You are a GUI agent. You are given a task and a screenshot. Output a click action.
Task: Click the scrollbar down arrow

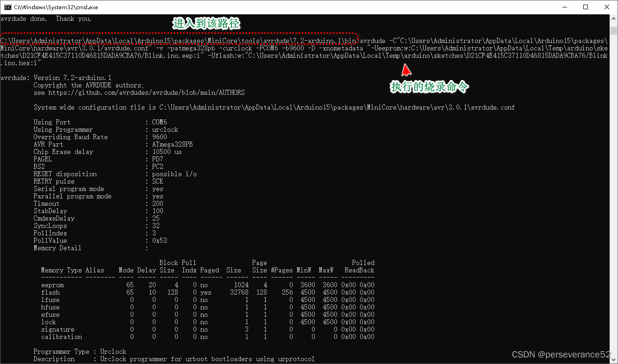coord(613,359)
